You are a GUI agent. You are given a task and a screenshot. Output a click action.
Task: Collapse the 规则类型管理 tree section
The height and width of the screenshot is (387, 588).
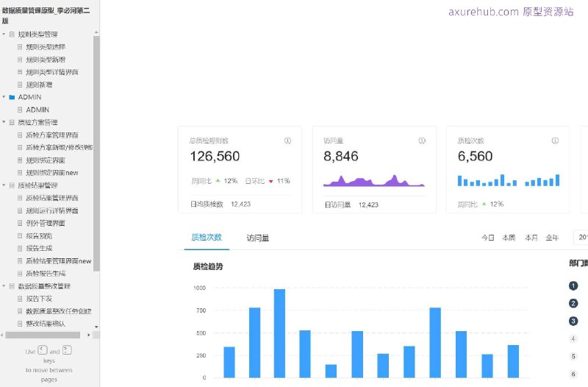(4, 35)
